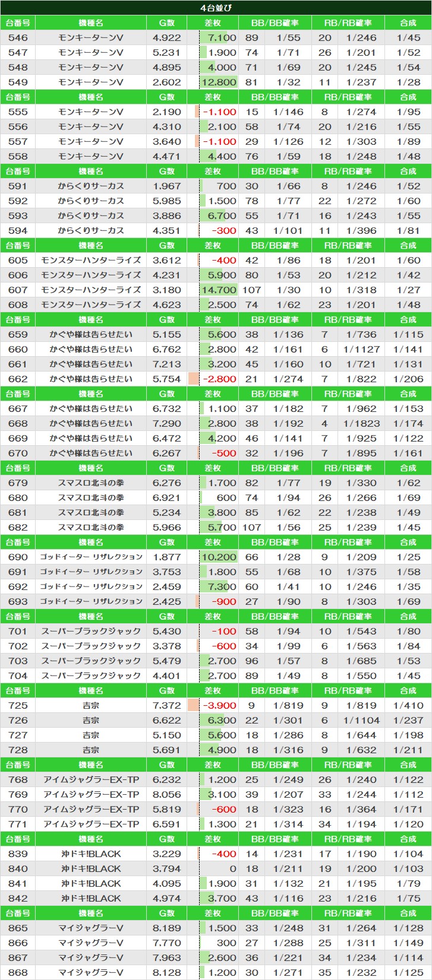Select combined rate 1/125

[408, 972]
